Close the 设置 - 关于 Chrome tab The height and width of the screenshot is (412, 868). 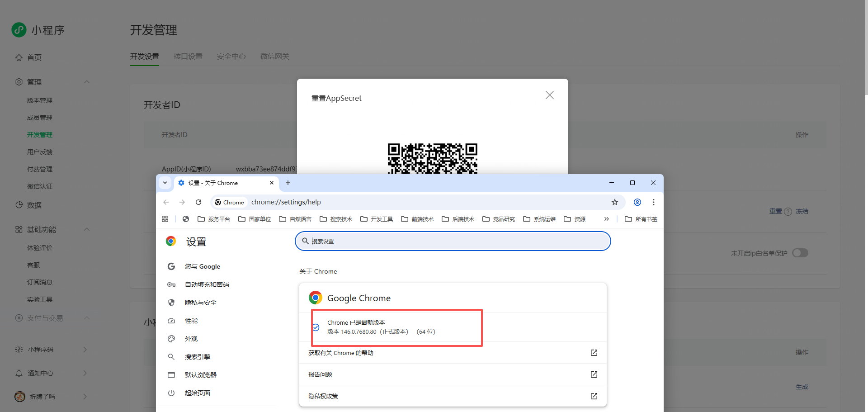(272, 183)
